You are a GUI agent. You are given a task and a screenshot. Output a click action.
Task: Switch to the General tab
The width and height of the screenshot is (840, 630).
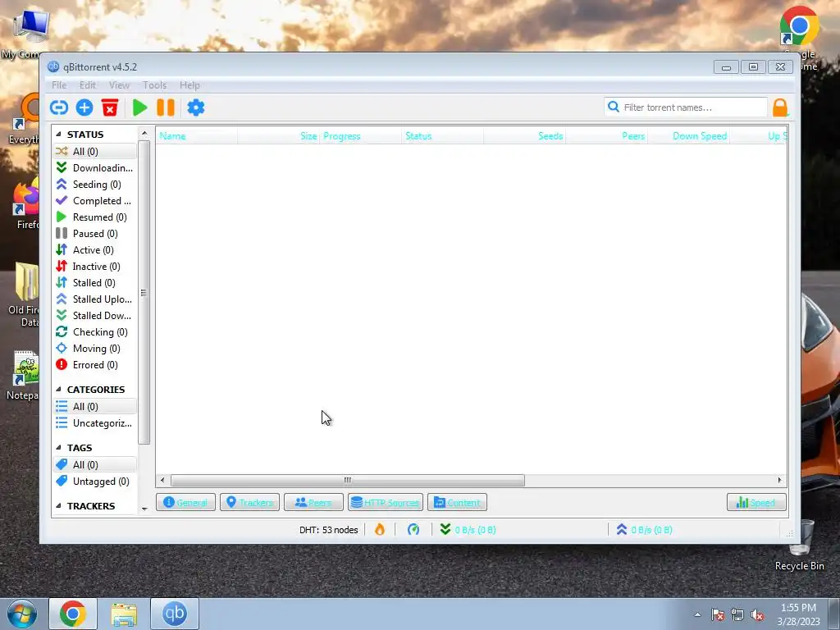click(x=185, y=503)
